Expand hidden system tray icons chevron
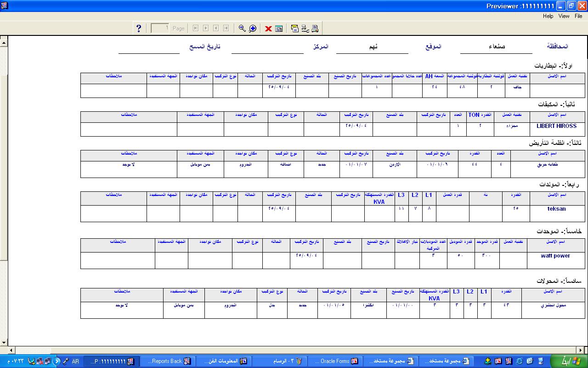Screen dimensions: 588x368 click(57, 361)
